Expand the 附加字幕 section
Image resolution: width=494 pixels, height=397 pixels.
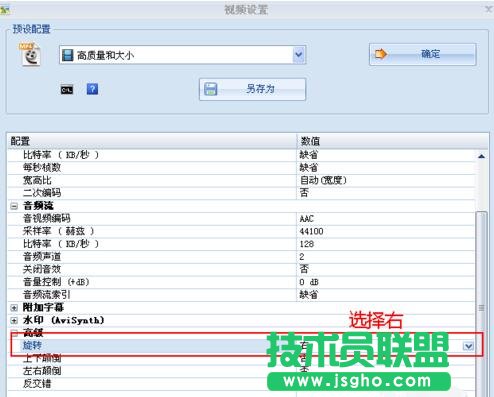click(x=14, y=308)
